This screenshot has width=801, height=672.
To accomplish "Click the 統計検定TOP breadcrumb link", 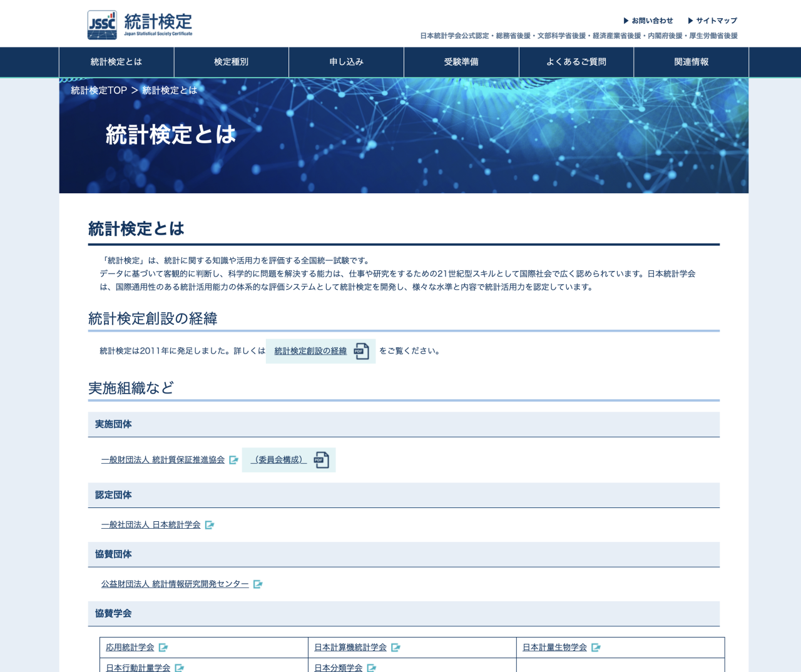I will pyautogui.click(x=98, y=89).
